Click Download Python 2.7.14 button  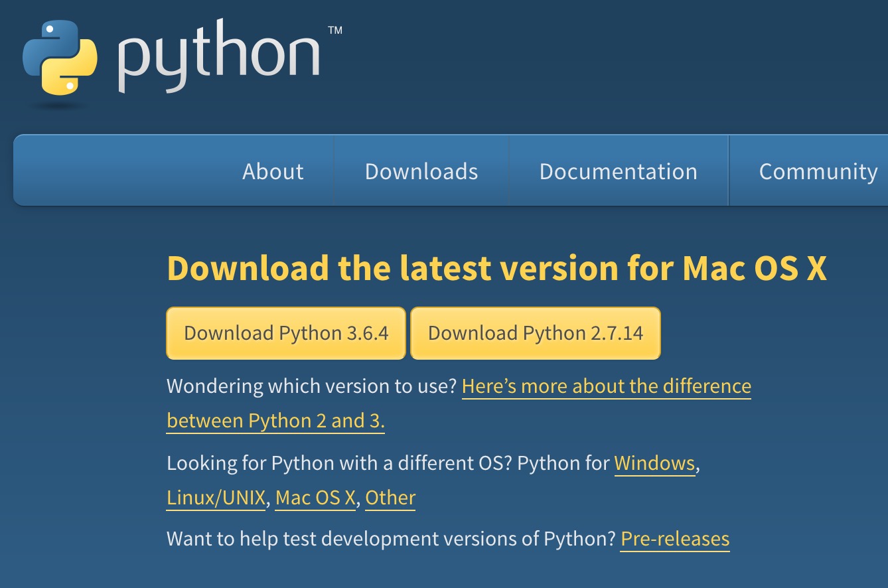(535, 332)
